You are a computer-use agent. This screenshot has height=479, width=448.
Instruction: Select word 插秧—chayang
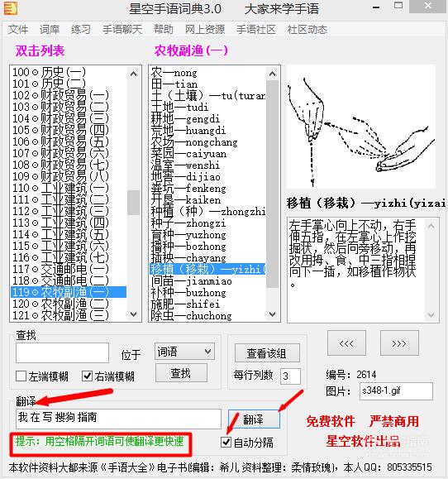[207, 258]
